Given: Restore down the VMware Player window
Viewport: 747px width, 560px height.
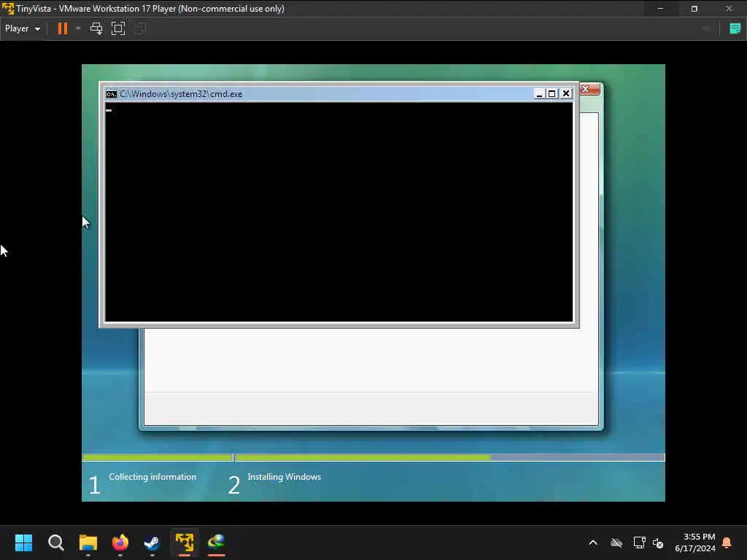Looking at the screenshot, I should (x=694, y=9).
